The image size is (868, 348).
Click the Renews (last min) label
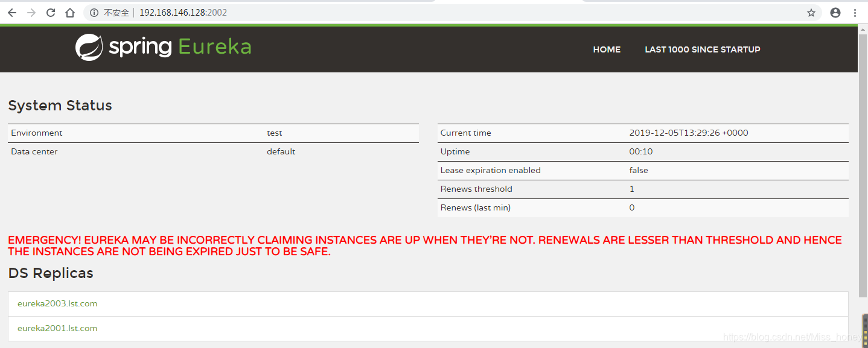point(476,208)
